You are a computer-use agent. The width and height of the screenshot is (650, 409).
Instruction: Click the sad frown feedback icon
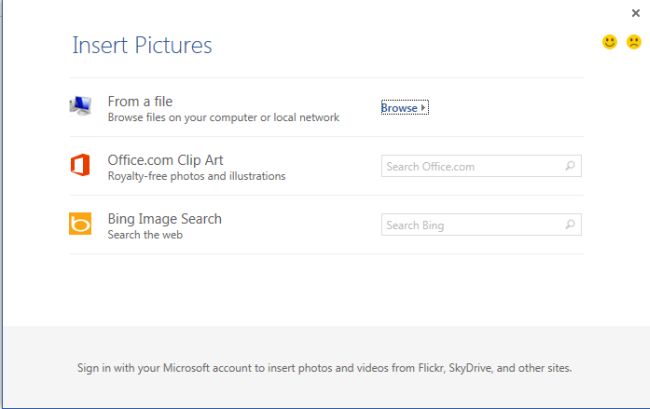coord(633,42)
